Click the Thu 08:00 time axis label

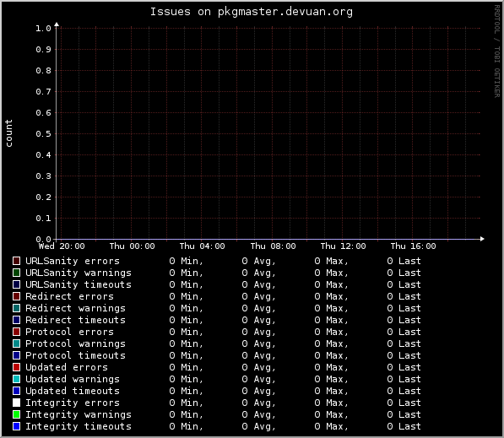tap(273, 246)
